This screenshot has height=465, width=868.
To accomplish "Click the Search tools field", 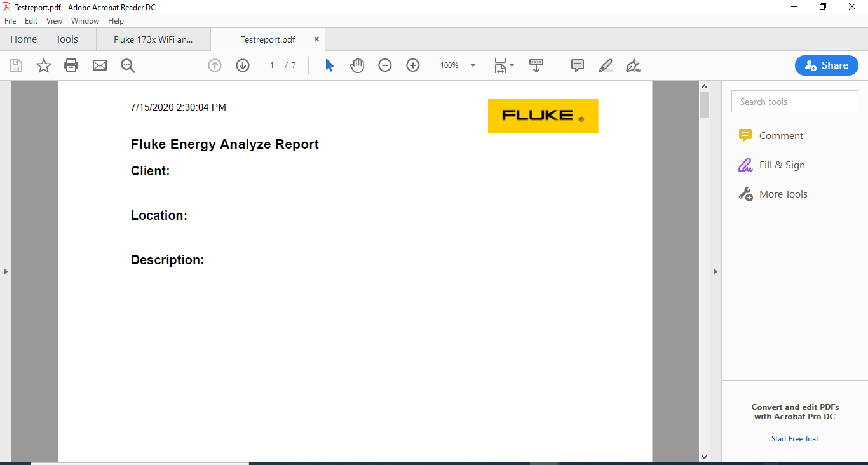I will point(795,102).
